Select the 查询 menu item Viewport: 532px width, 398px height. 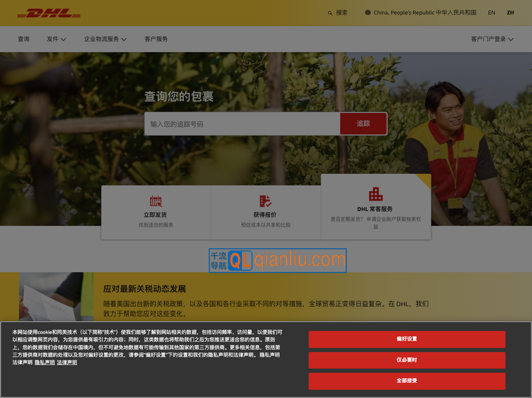point(24,39)
